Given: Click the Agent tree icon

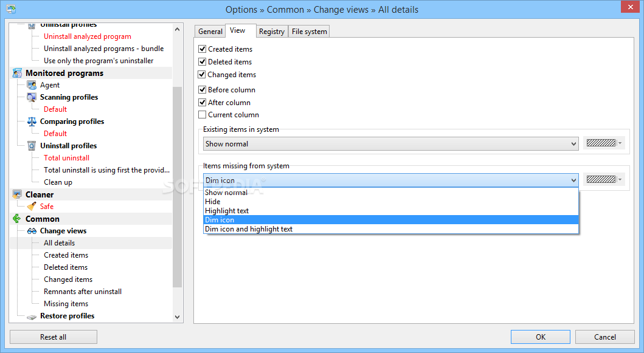Looking at the screenshot, I should 32,85.
